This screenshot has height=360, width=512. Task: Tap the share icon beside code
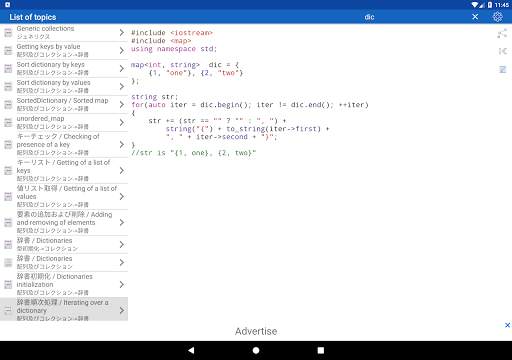point(502,33)
